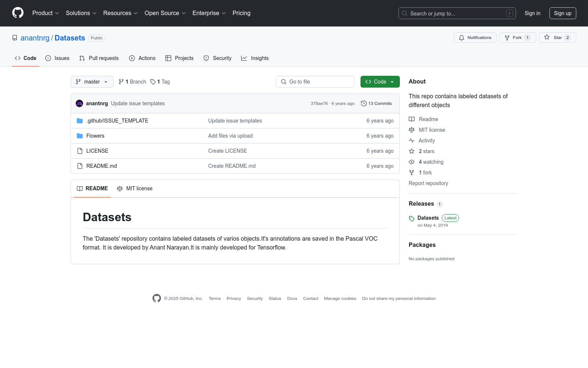Screen dimensions: 588x368
Task: Switch to the Issues tab
Action: tap(57, 58)
